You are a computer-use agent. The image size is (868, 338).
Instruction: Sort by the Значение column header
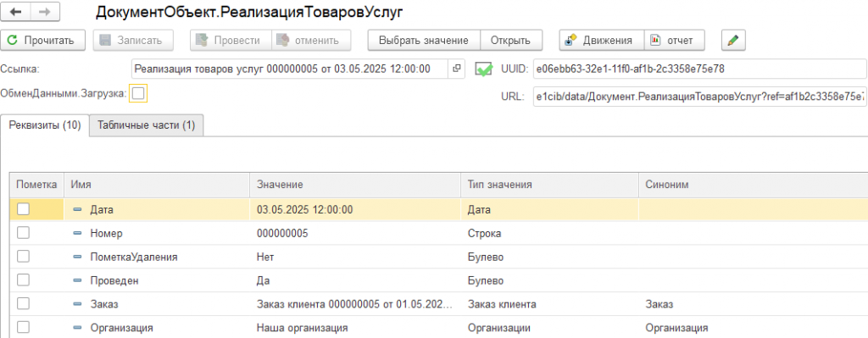click(x=355, y=186)
